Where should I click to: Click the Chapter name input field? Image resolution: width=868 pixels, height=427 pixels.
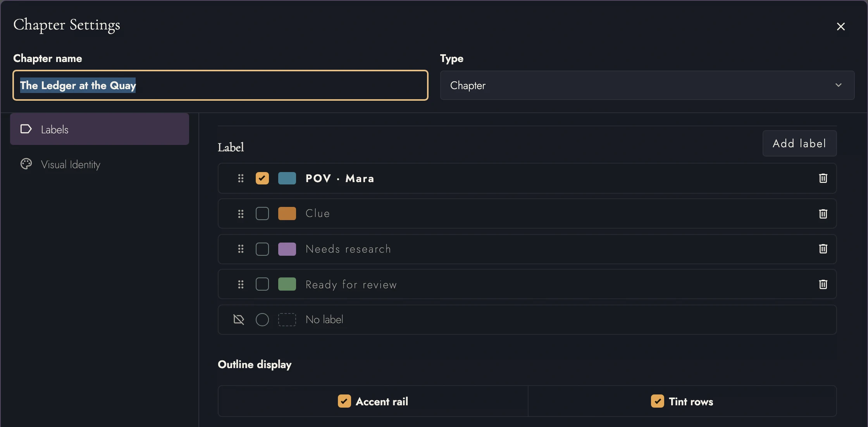tap(220, 85)
